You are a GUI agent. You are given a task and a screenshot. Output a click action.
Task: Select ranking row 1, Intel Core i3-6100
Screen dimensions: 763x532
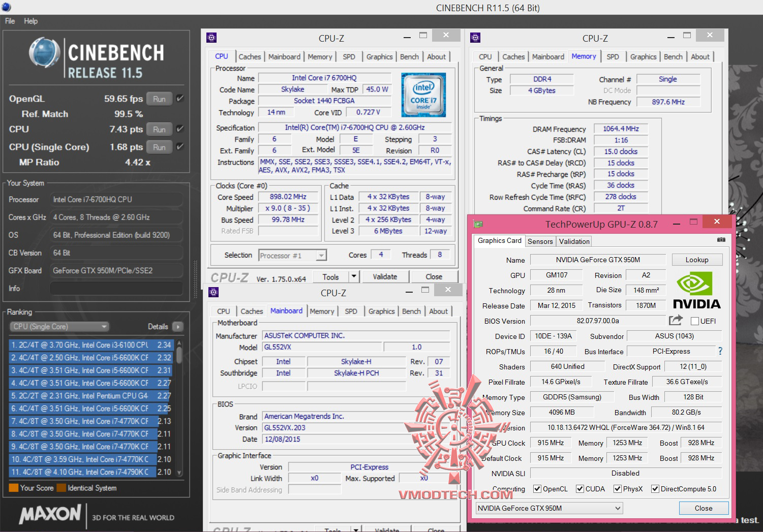[x=91, y=345]
